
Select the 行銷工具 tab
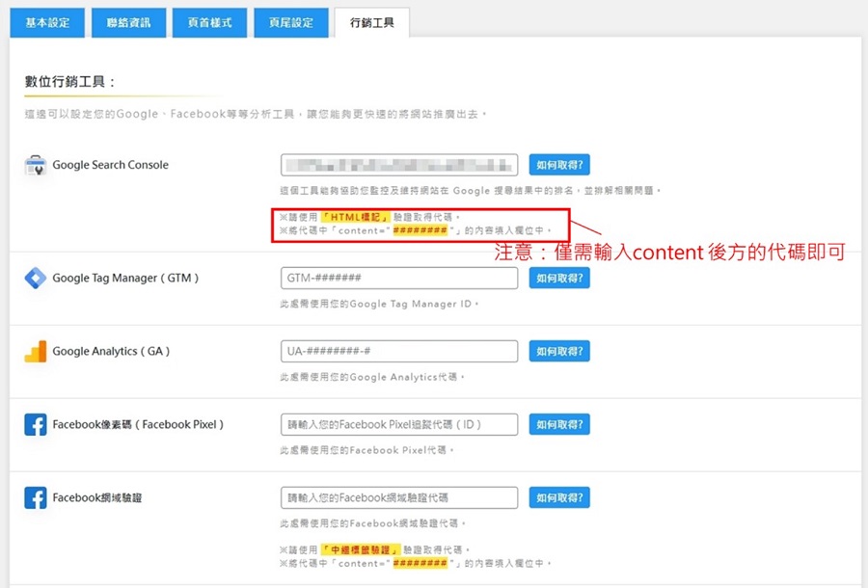372,23
